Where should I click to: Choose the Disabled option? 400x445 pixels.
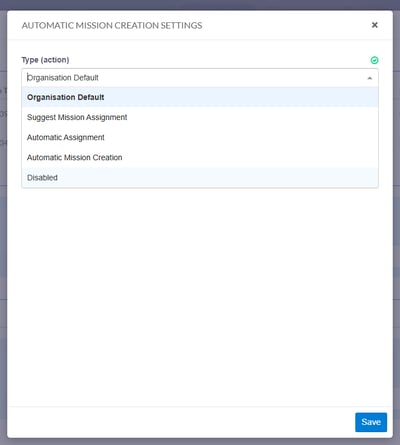[200, 177]
